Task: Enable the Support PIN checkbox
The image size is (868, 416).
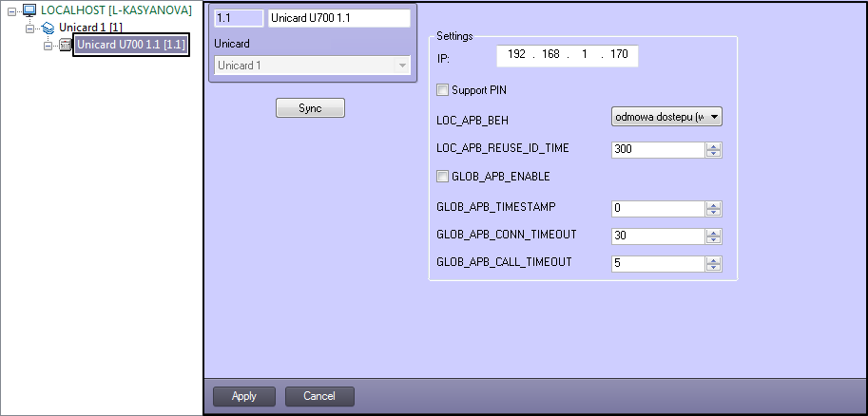Action: coord(442,89)
